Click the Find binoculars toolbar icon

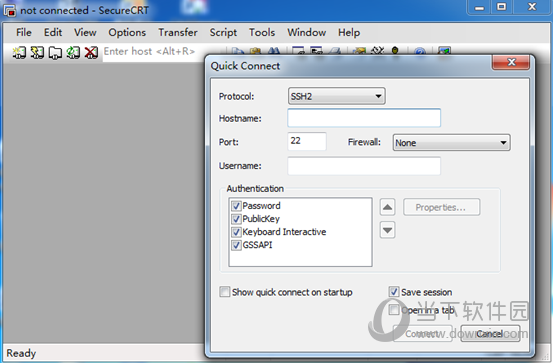(274, 51)
